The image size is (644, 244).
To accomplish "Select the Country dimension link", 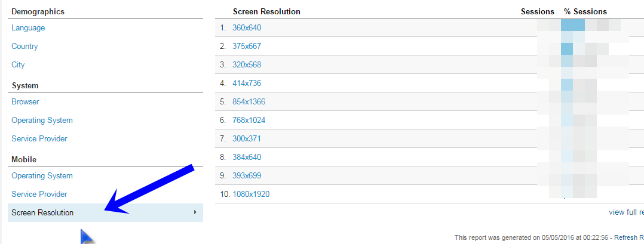I will click(24, 47).
